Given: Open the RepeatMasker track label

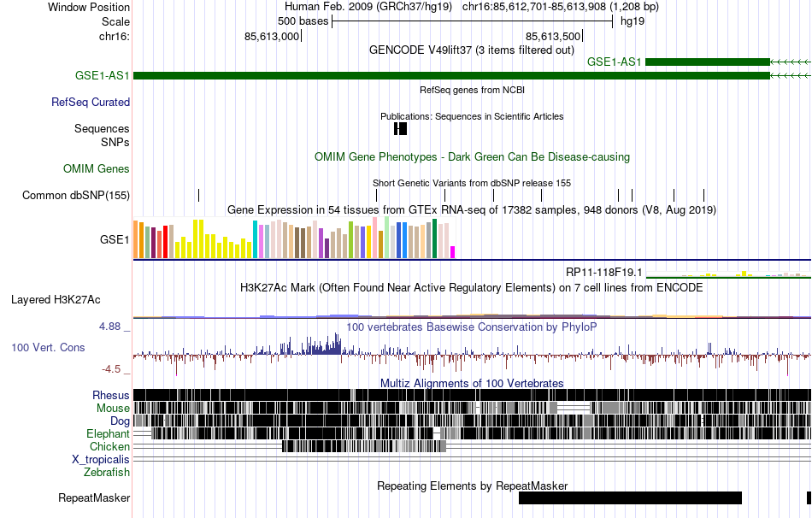Looking at the screenshot, I should [x=94, y=497].
